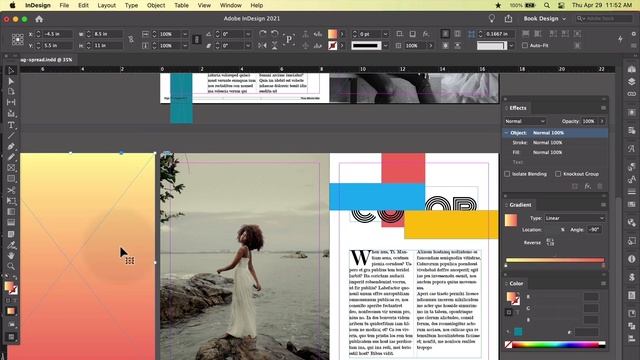The width and height of the screenshot is (640, 360).
Task: Pick the Page tool
Action: coord(11,91)
